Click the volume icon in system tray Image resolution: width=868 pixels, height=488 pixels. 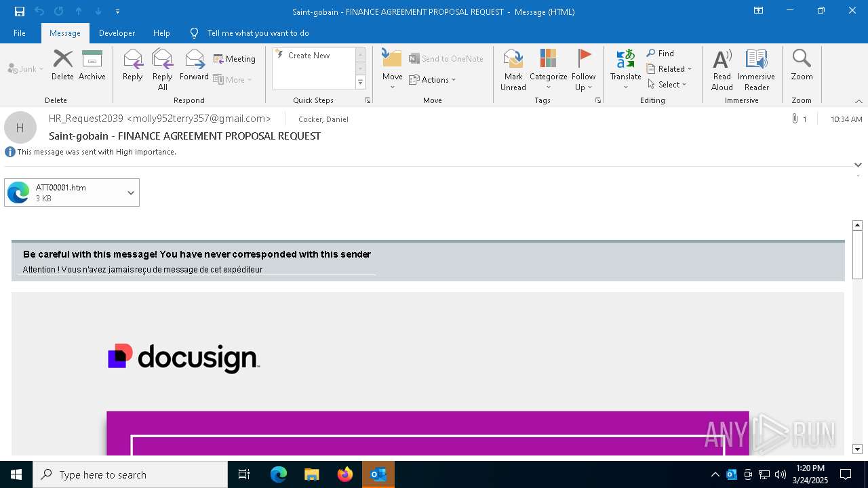pos(781,474)
